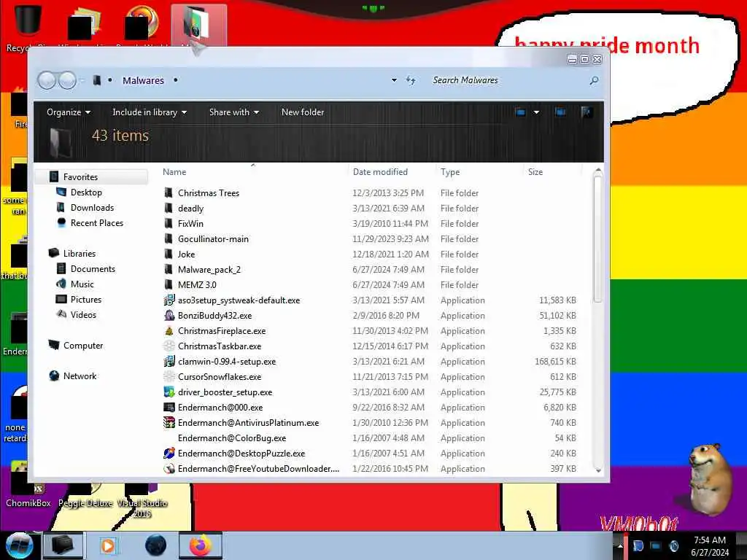Open the Recycle Bin desktop icon
This screenshot has height=560, width=747.
click(x=27, y=26)
